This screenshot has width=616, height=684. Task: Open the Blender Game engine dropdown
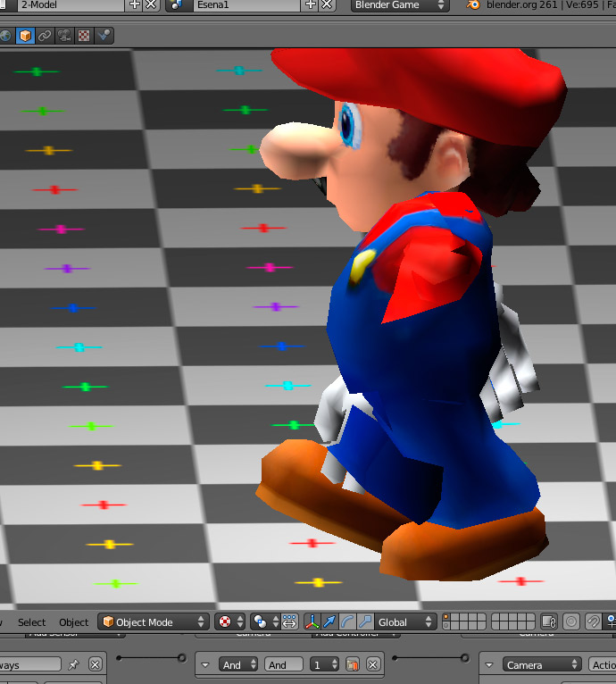[x=398, y=5]
